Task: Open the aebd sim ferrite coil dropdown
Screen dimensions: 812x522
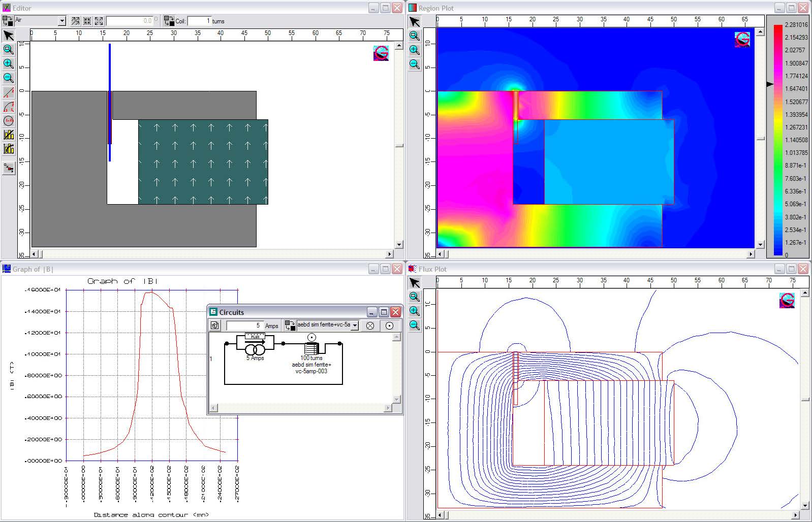Action: point(355,325)
